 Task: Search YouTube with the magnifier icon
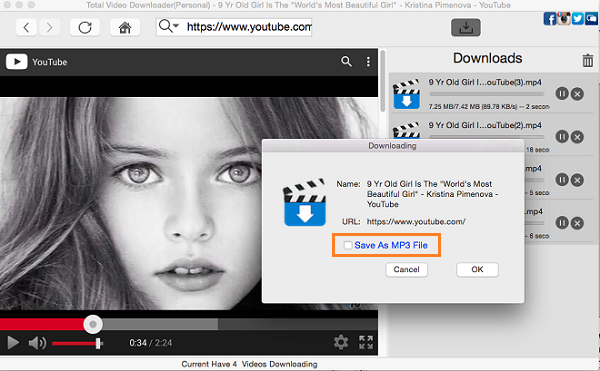[346, 61]
